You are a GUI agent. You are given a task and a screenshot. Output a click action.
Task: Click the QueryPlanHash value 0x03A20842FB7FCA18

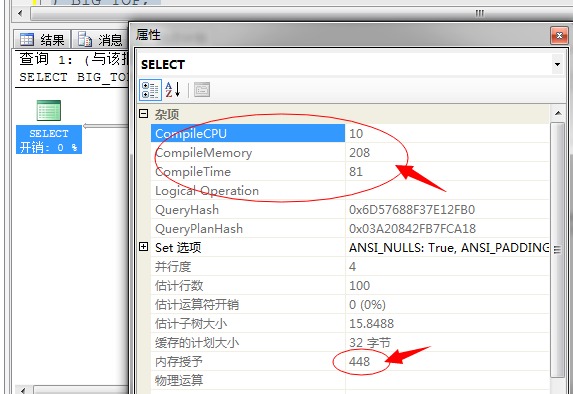click(412, 228)
